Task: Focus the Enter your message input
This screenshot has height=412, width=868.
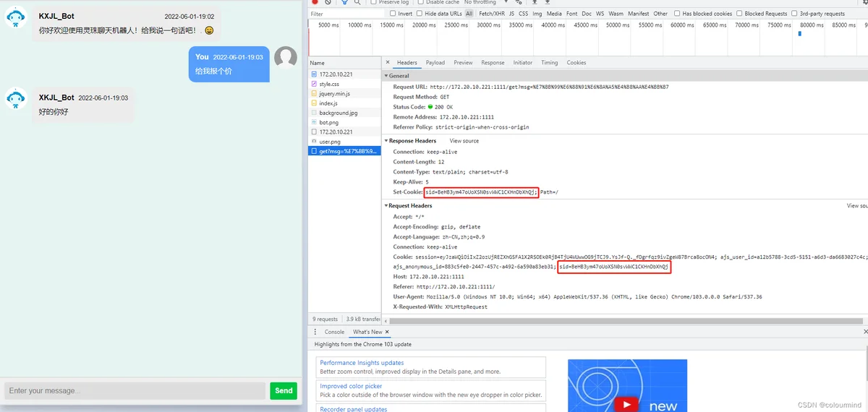Action: coord(135,391)
